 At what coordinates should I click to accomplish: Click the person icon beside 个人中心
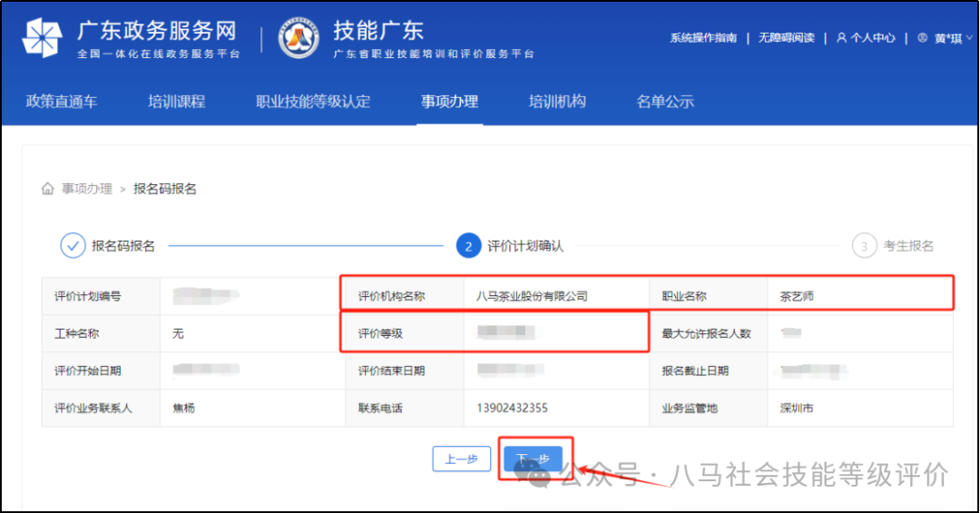click(x=841, y=37)
